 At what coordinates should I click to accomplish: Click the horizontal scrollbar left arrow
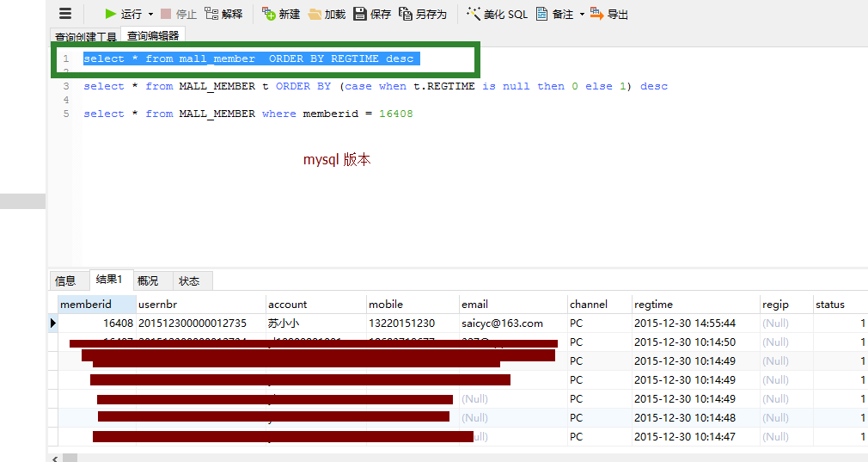click(x=55, y=459)
